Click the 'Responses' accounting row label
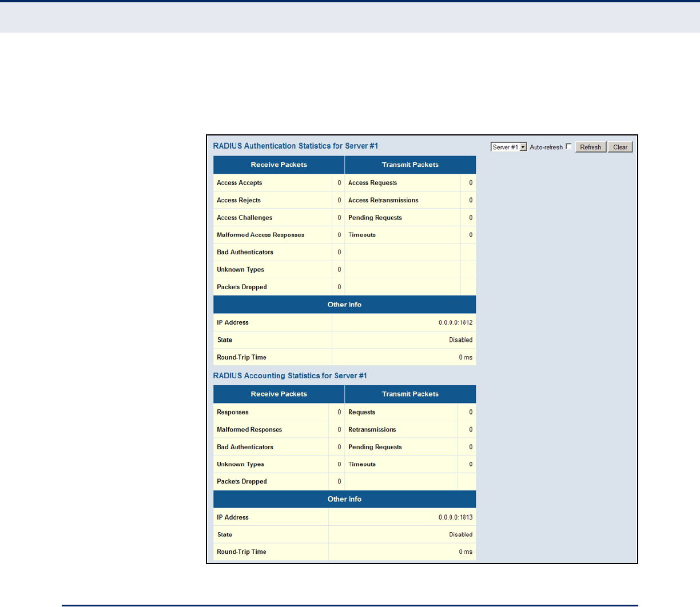Viewport: 700px width, 607px height. tap(232, 412)
